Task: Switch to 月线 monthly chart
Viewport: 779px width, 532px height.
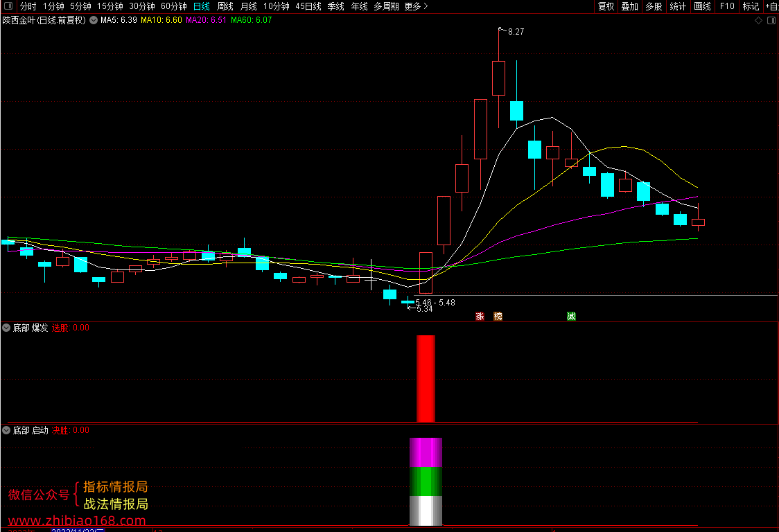Action: (x=248, y=6)
